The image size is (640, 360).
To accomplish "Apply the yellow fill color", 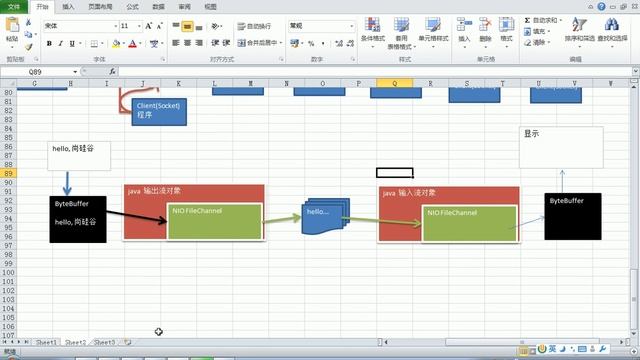I will click(116, 43).
